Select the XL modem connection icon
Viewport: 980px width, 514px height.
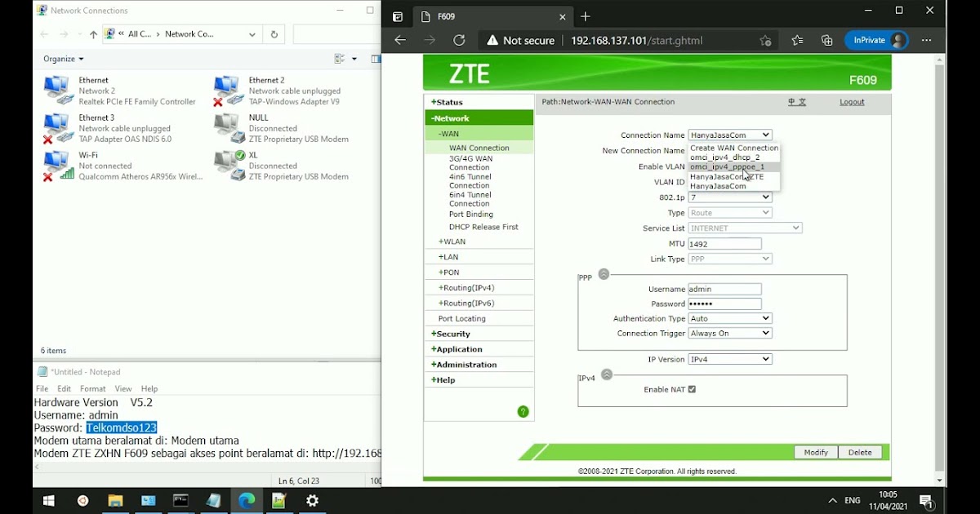[x=228, y=165]
